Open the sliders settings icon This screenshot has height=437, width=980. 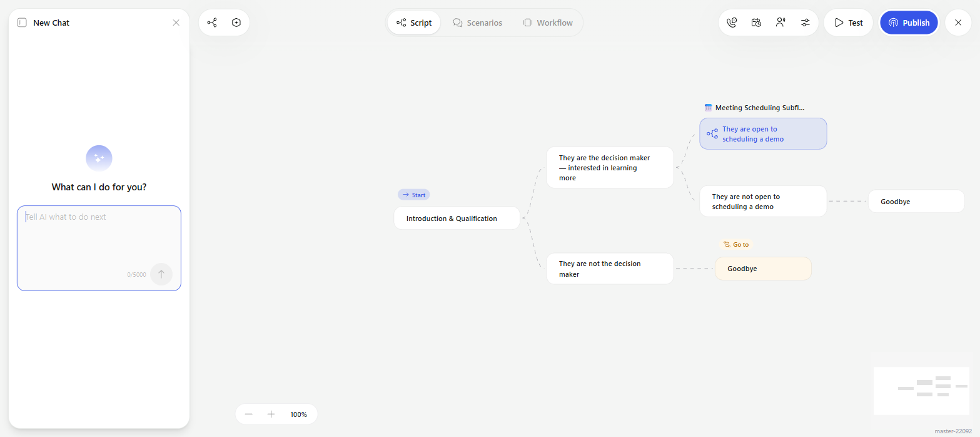[805, 23]
